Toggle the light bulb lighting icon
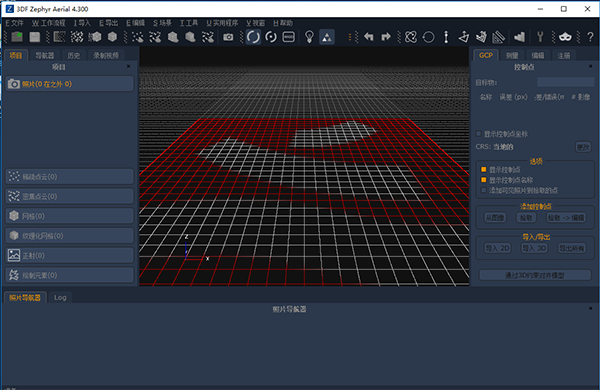Screen dimensions: 600x390 (309, 37)
